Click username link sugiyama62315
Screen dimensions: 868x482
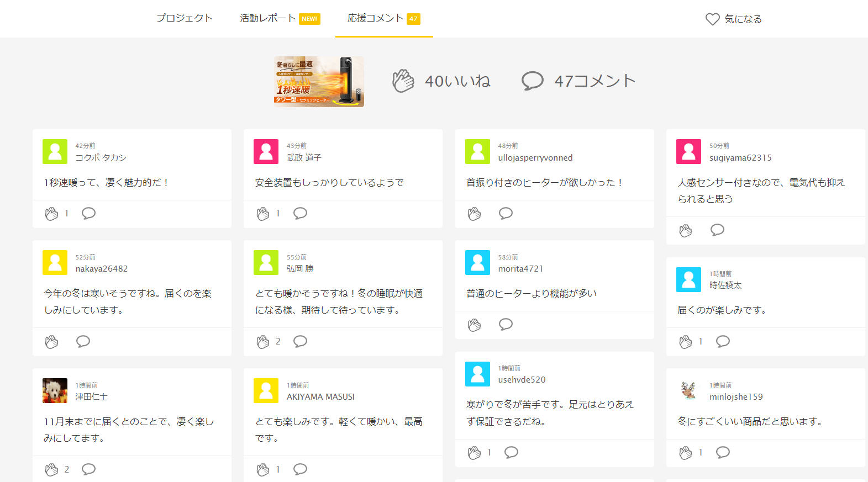click(x=740, y=158)
